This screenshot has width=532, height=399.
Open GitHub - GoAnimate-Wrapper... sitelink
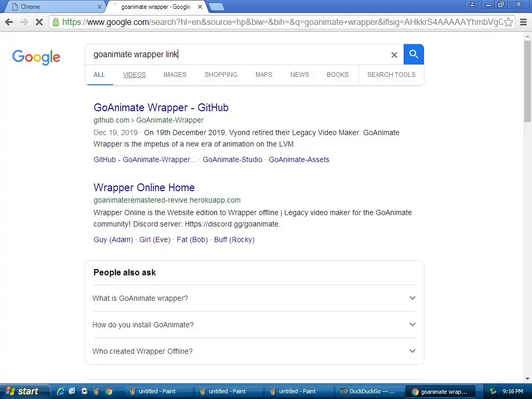coord(145,159)
